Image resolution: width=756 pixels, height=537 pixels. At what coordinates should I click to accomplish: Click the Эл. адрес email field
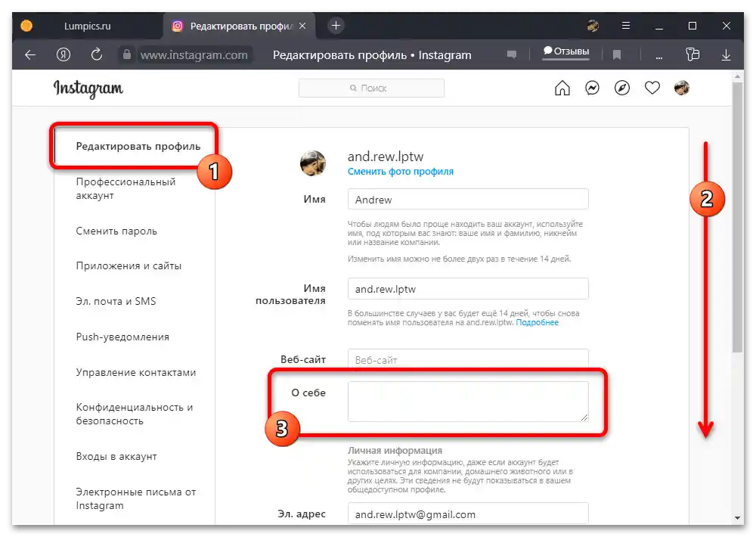tap(468, 514)
